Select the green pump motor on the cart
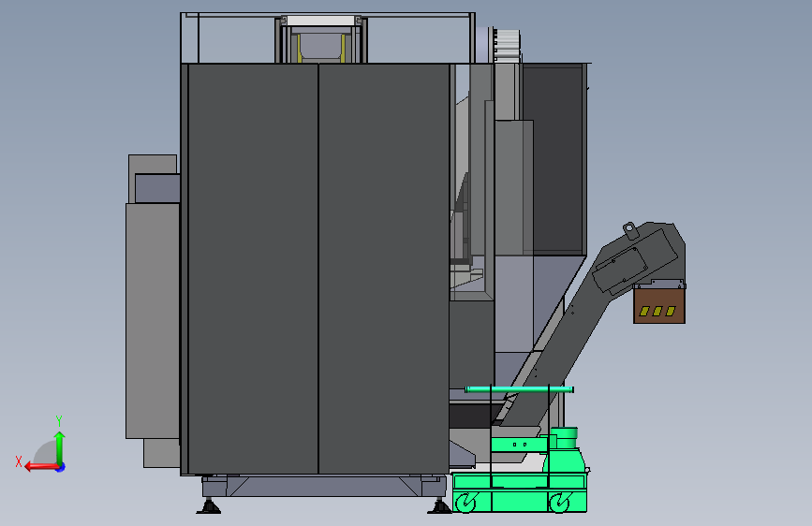Screen dimensions: 812x526 pos(565,437)
